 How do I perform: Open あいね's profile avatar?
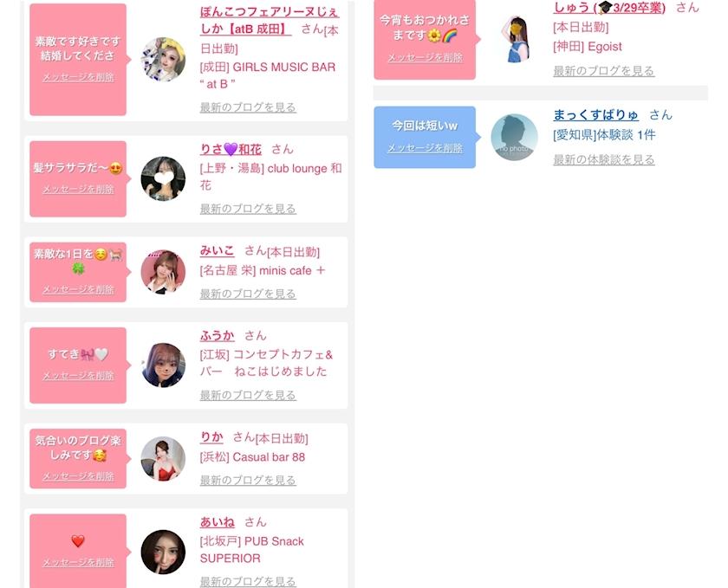(163, 552)
